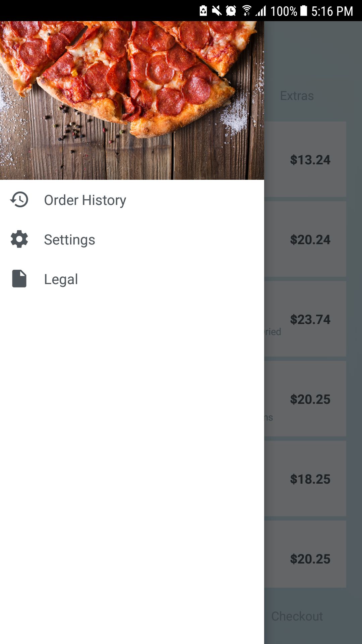Screen dimensions: 362x644
Task: Switch to the Extras tab
Action: (297, 96)
